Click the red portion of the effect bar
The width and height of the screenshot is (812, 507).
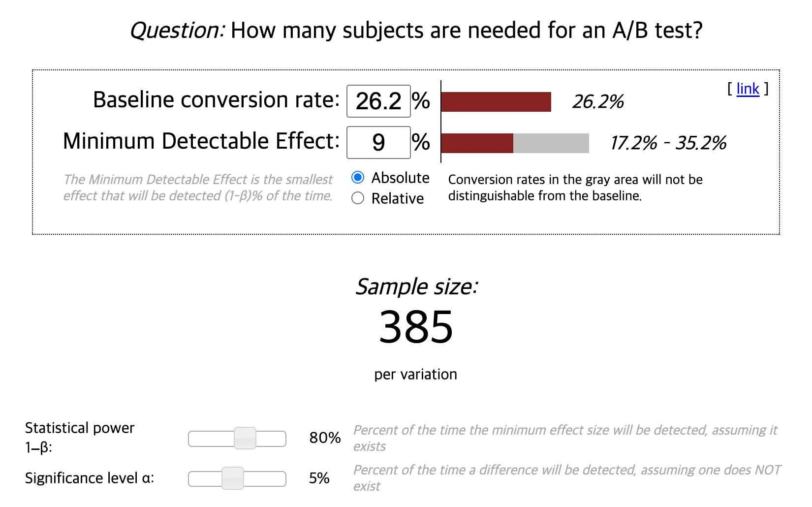pos(477,143)
